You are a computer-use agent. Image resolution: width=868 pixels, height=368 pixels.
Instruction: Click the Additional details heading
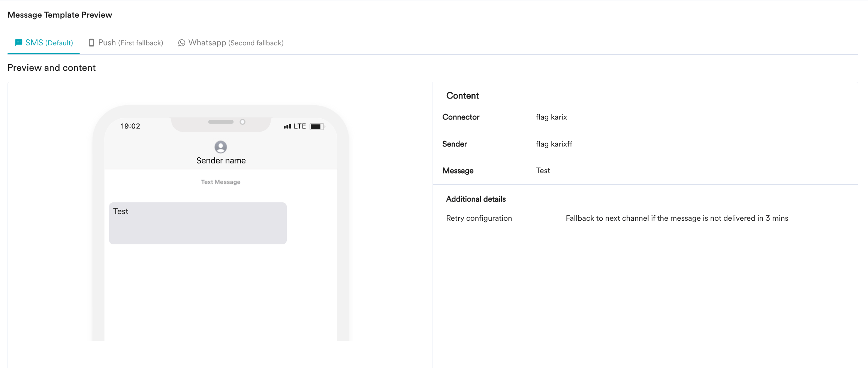click(x=476, y=199)
